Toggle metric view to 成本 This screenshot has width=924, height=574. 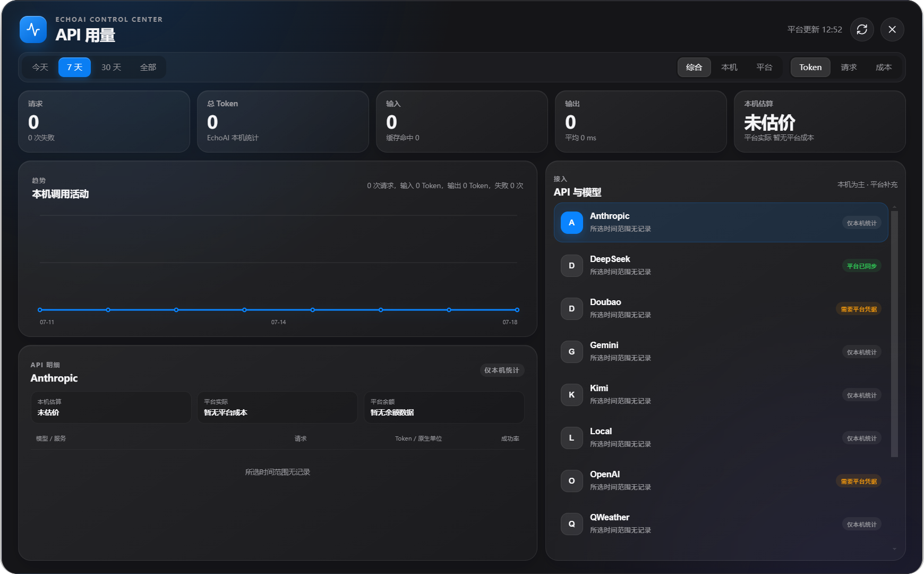(x=884, y=67)
